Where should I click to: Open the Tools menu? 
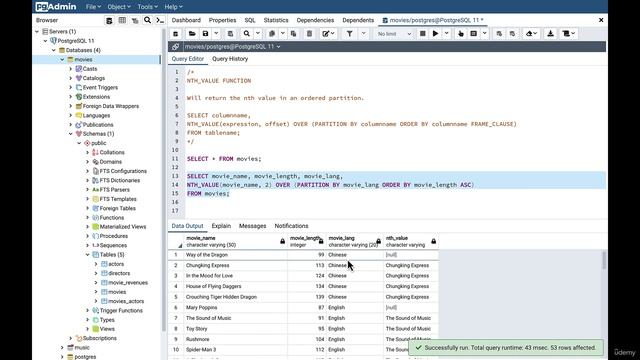tap(147, 7)
